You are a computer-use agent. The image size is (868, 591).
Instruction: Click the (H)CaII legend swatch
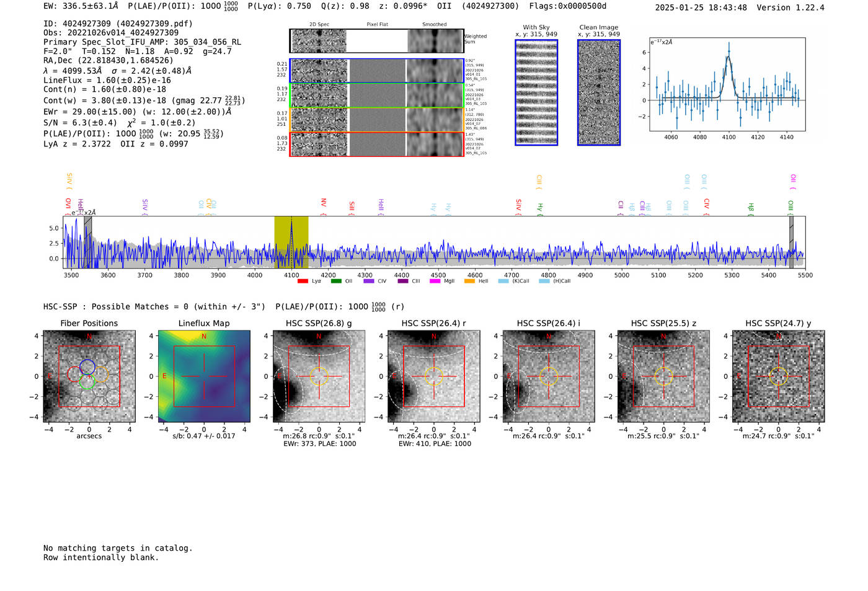coord(544,281)
